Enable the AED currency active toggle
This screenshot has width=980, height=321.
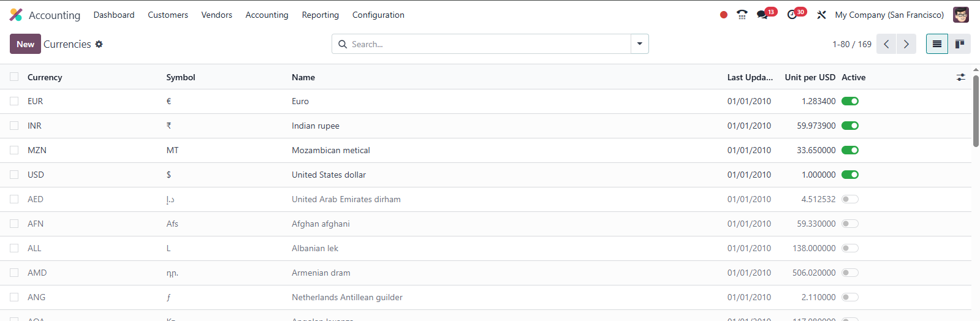pyautogui.click(x=850, y=199)
